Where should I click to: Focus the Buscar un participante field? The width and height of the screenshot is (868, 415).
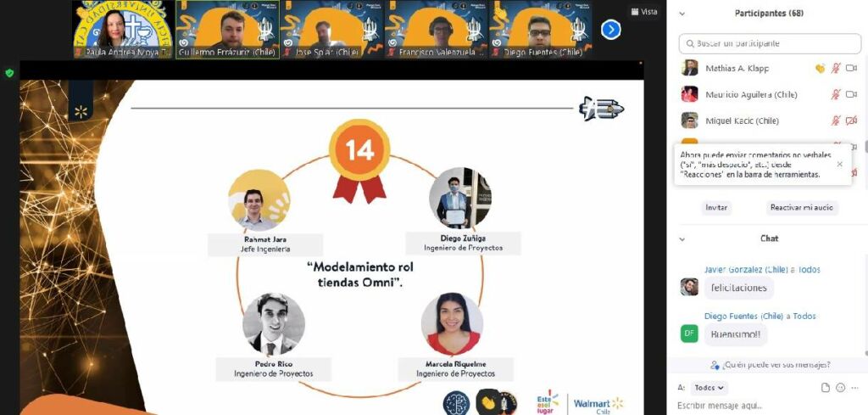pos(770,43)
